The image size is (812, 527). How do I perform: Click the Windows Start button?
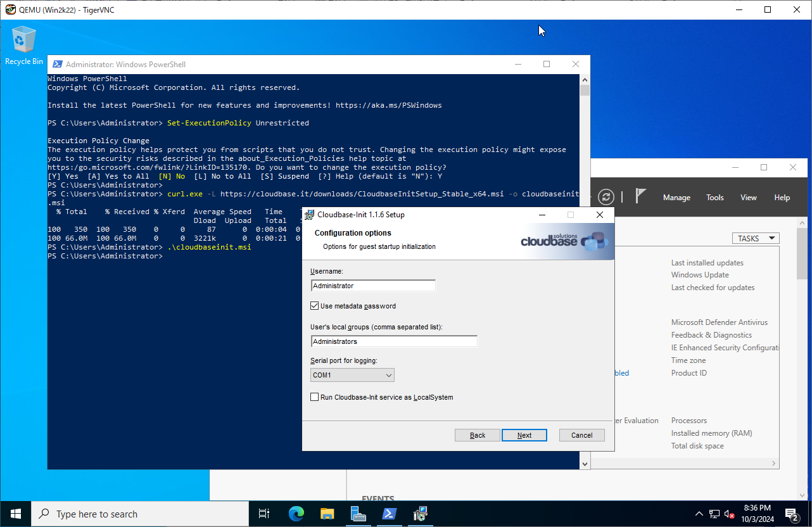[x=15, y=514]
